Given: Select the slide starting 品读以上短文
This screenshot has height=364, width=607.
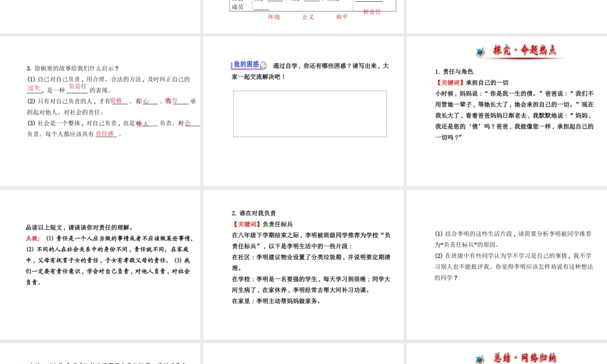Looking at the screenshot, I should (x=100, y=265).
